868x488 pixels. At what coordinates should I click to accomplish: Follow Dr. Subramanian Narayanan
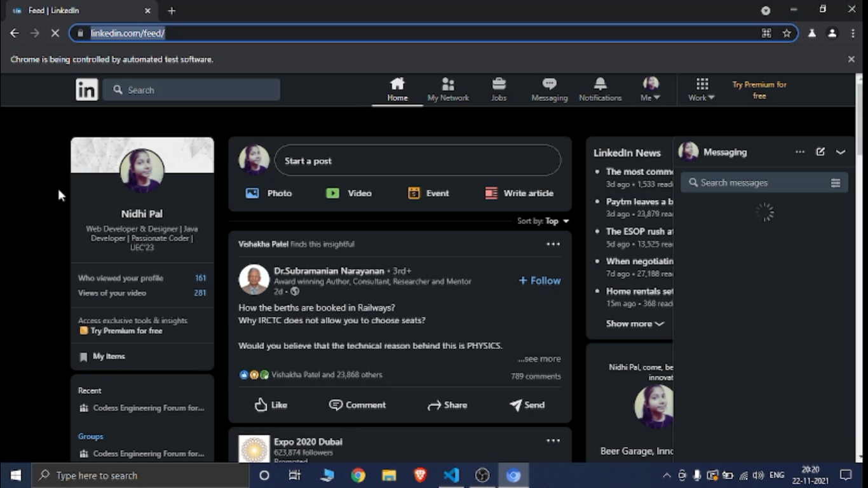click(539, 280)
